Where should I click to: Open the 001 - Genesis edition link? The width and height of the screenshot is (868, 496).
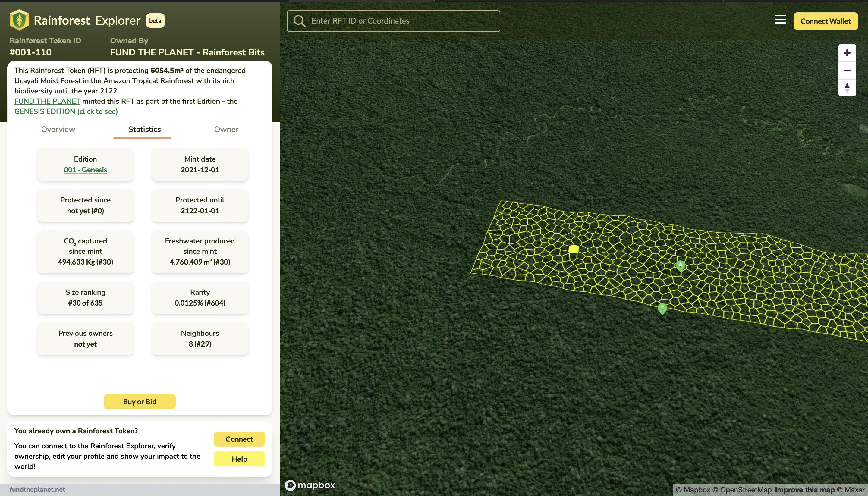[x=85, y=170]
